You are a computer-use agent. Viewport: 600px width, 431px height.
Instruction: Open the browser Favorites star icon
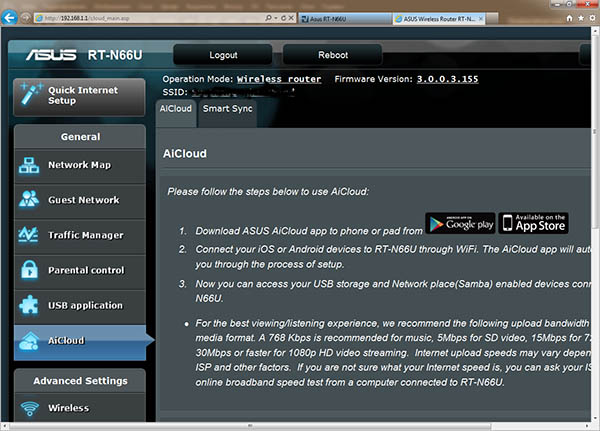[x=580, y=18]
